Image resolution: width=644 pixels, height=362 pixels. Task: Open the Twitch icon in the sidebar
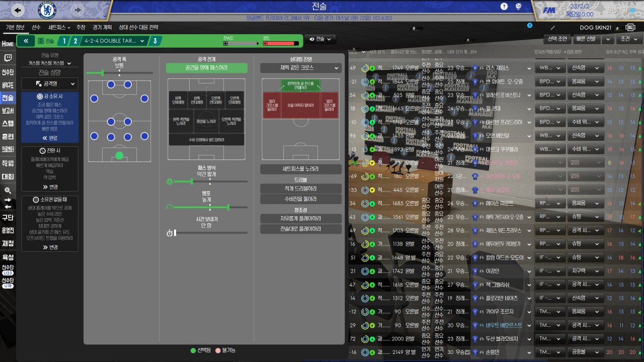click(x=8, y=58)
